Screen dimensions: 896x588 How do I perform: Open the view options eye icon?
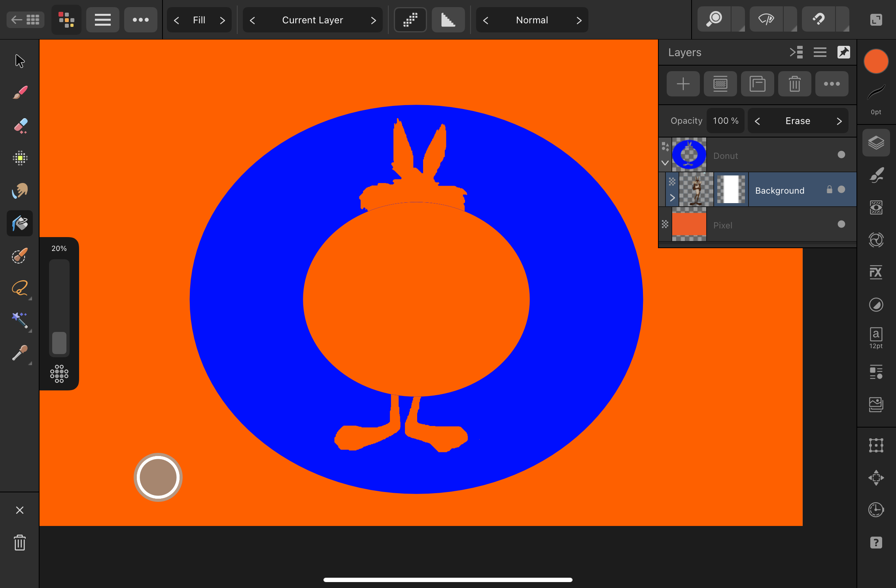pos(766,19)
